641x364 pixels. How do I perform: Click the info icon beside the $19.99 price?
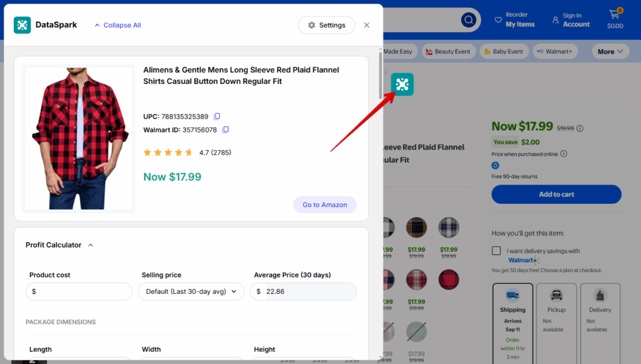click(x=580, y=128)
